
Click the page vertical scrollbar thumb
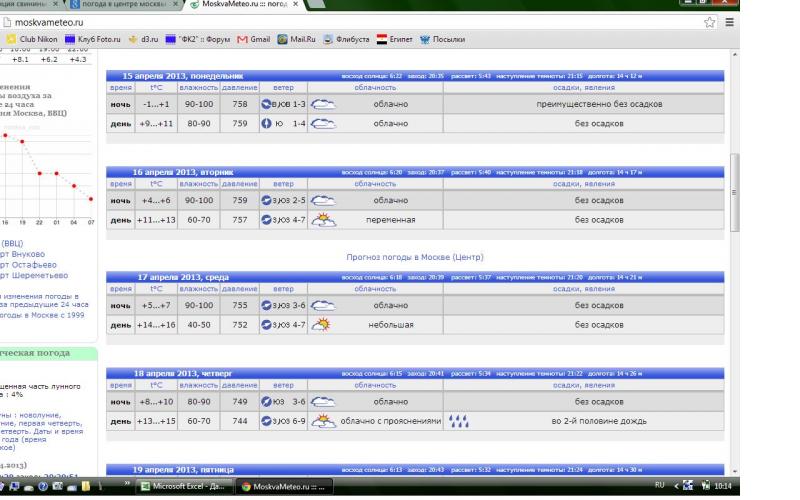[x=735, y=192]
